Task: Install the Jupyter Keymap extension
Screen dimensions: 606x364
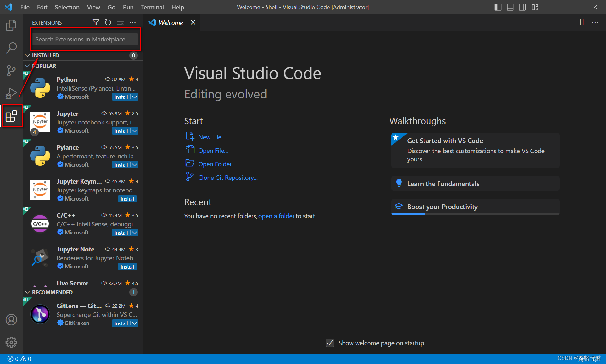Action: click(127, 199)
